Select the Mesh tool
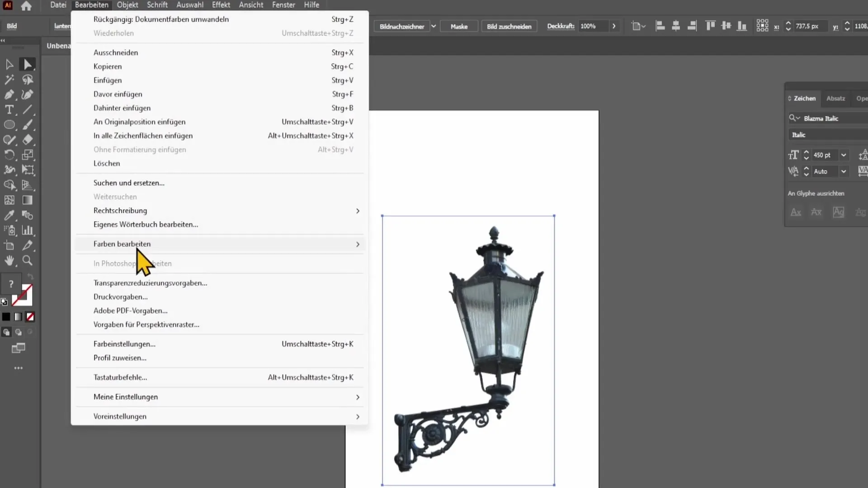This screenshot has height=488, width=868. 9,200
